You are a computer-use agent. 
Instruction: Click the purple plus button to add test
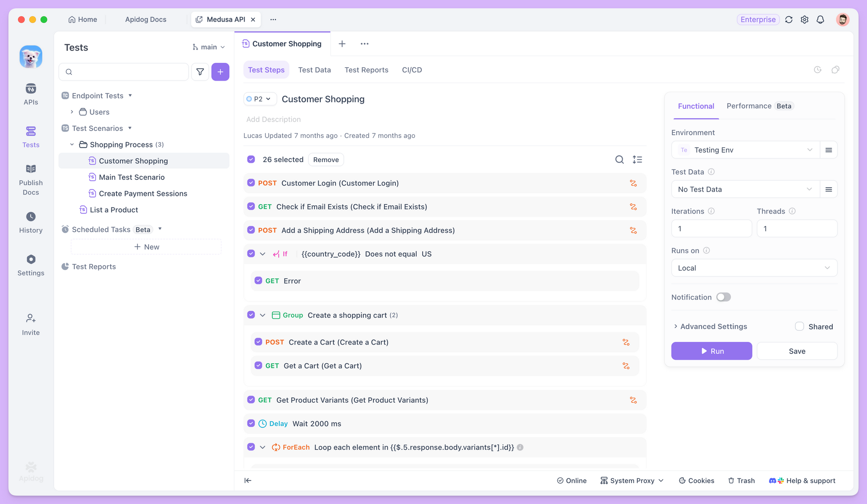click(x=220, y=72)
